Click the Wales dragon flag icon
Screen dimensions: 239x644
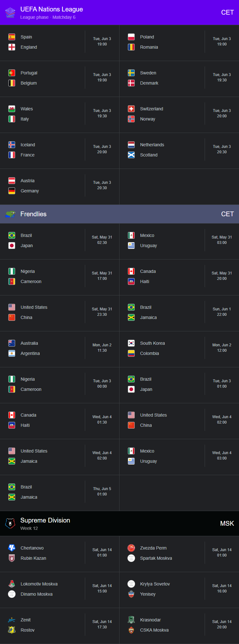pos(12,109)
